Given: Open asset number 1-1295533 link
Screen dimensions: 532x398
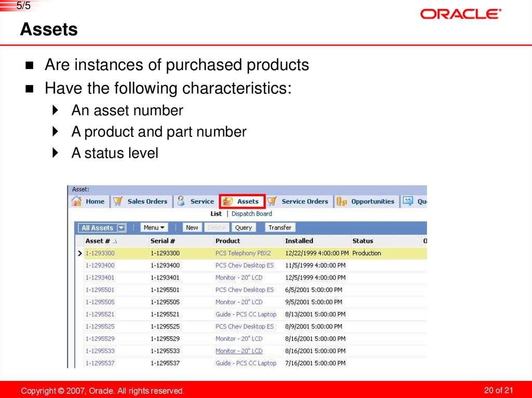Looking at the screenshot, I should tap(100, 351).
